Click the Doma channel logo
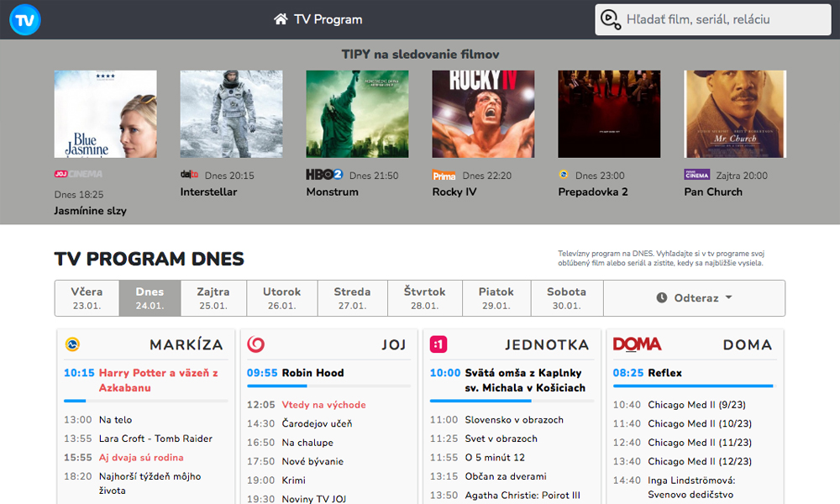Image resolution: width=840 pixels, height=504 pixels. [637, 344]
